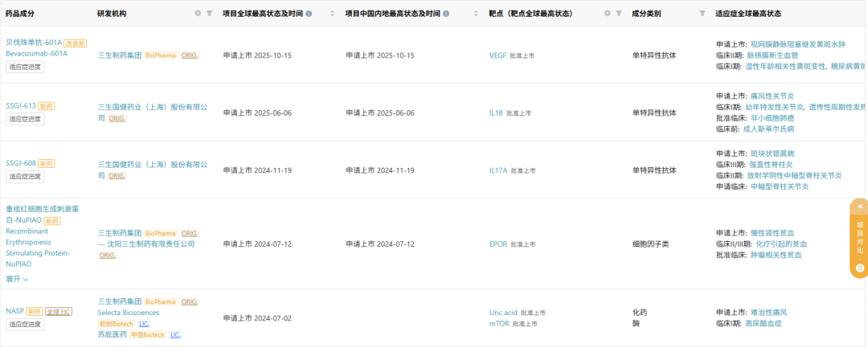Open indication 高尿酸血症
868x348 pixels.
point(764,324)
